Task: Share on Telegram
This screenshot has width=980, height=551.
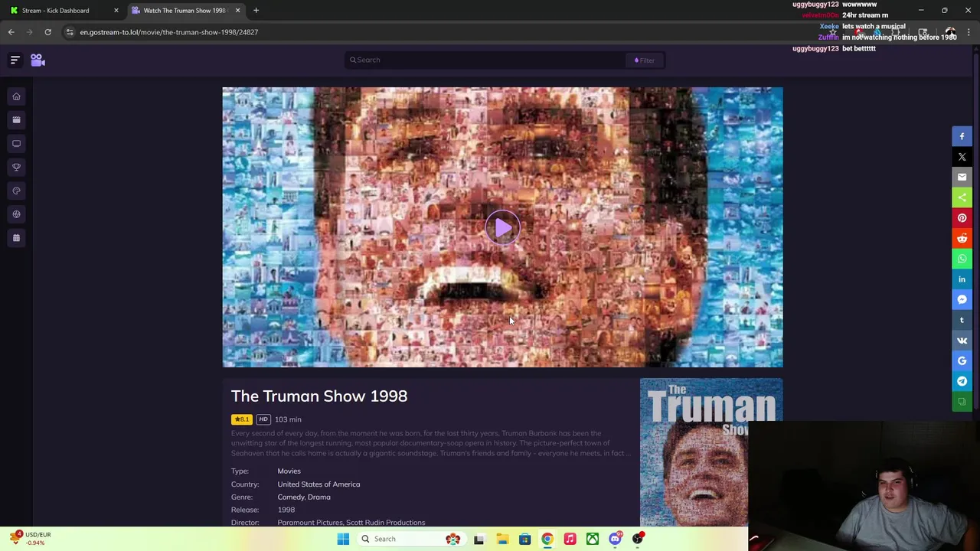Action: coord(962,381)
